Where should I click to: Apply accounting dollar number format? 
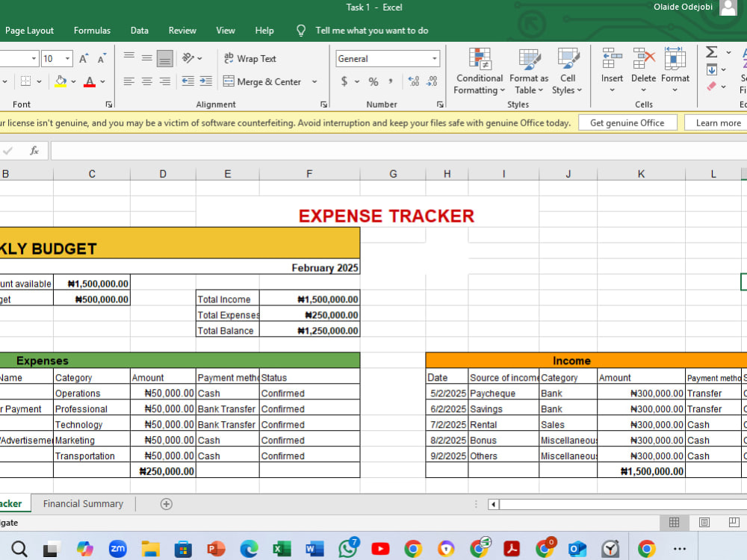pyautogui.click(x=344, y=81)
